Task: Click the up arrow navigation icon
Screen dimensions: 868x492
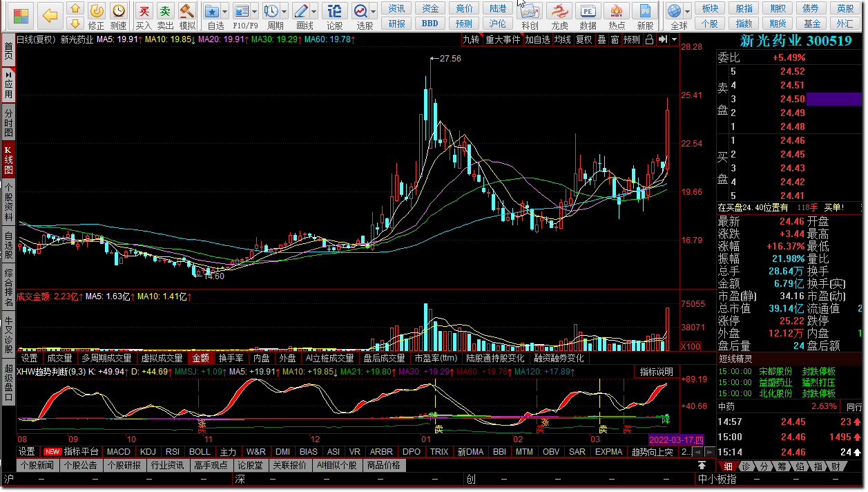Action: pos(76,10)
